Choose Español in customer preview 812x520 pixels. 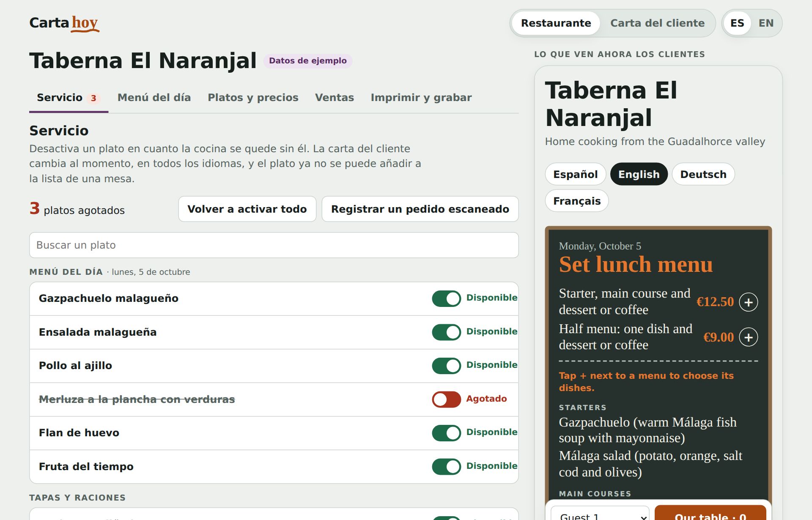point(575,174)
